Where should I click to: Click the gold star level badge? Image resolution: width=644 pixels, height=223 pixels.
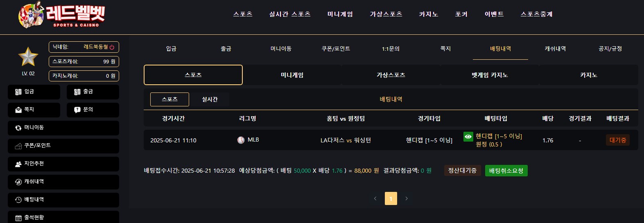click(x=28, y=57)
